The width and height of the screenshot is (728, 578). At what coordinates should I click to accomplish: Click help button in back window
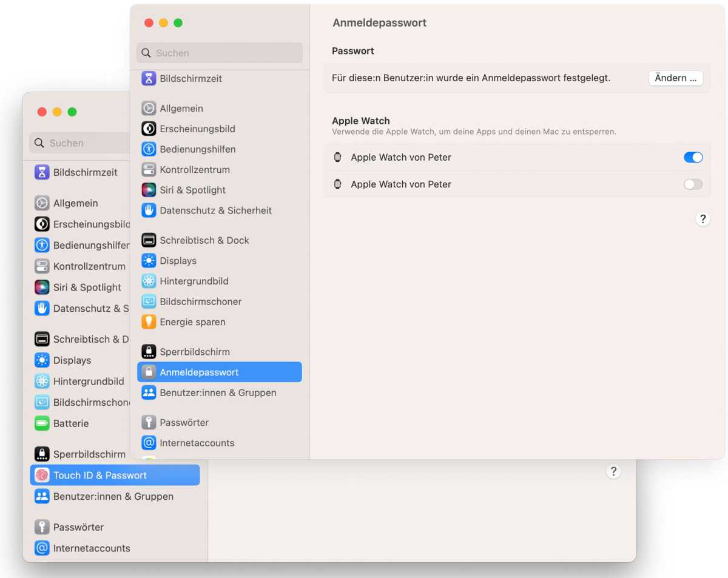(x=613, y=471)
